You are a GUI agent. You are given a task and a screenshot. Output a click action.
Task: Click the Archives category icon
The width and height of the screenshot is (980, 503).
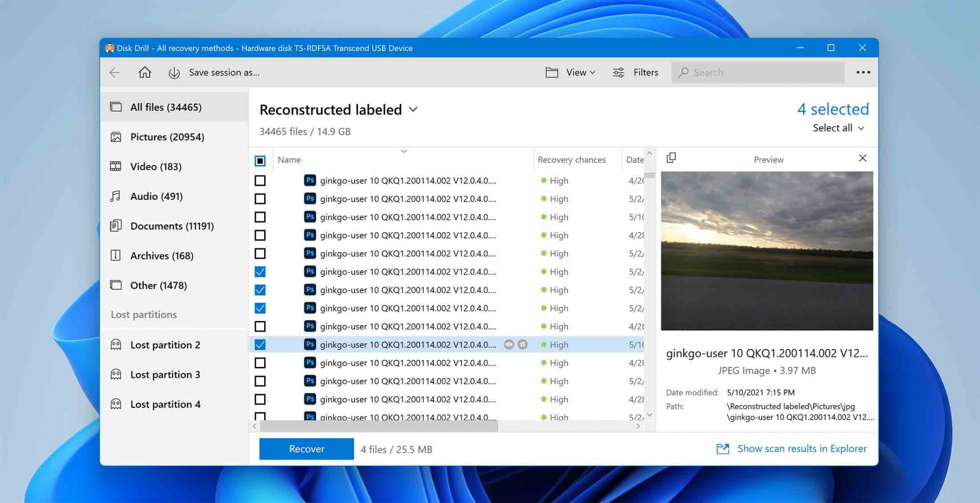[x=116, y=255]
